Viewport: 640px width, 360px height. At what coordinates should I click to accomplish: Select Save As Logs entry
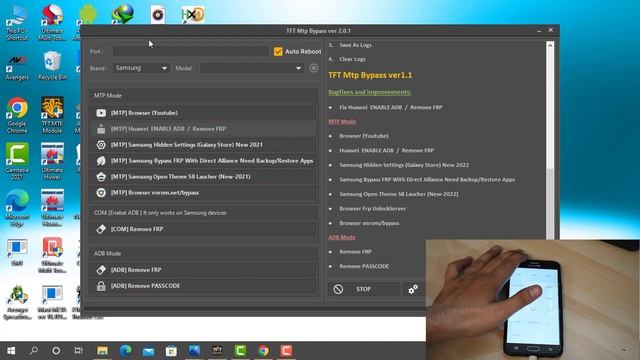(x=355, y=45)
